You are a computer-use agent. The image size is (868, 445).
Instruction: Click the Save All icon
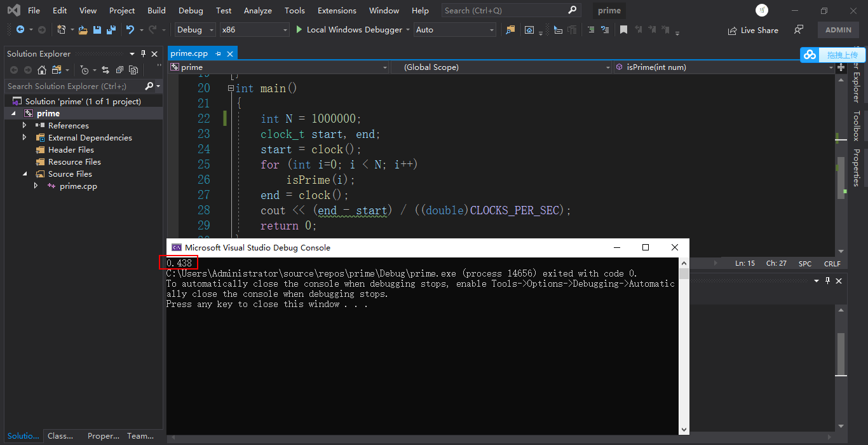point(111,30)
